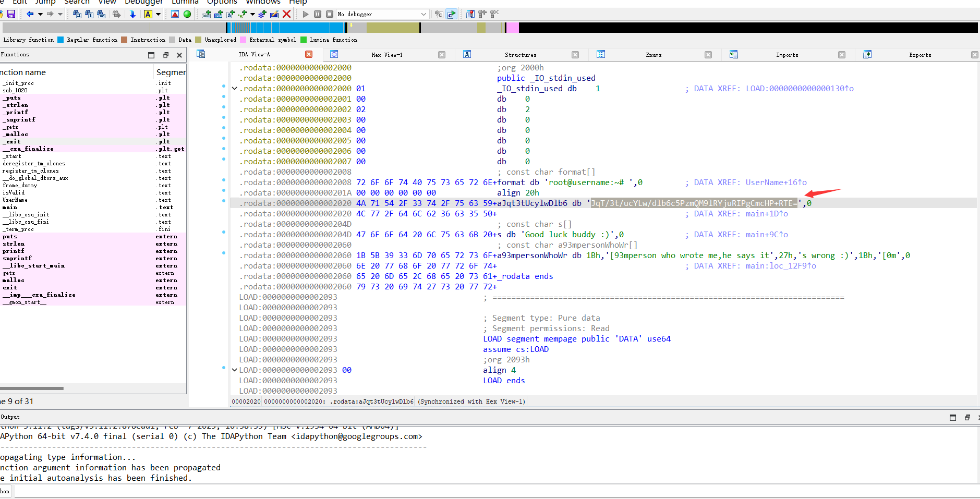
Task: Click the pencil edit toolbar icon
Action: point(274,14)
